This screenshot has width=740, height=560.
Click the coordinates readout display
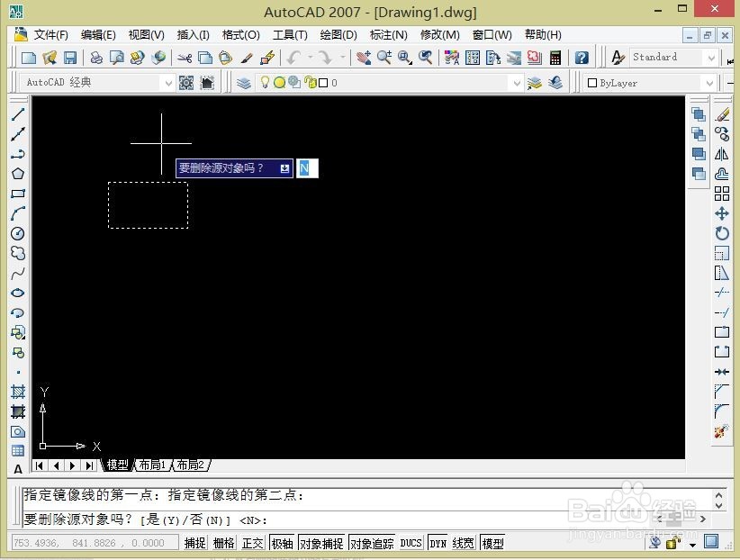tap(95, 543)
